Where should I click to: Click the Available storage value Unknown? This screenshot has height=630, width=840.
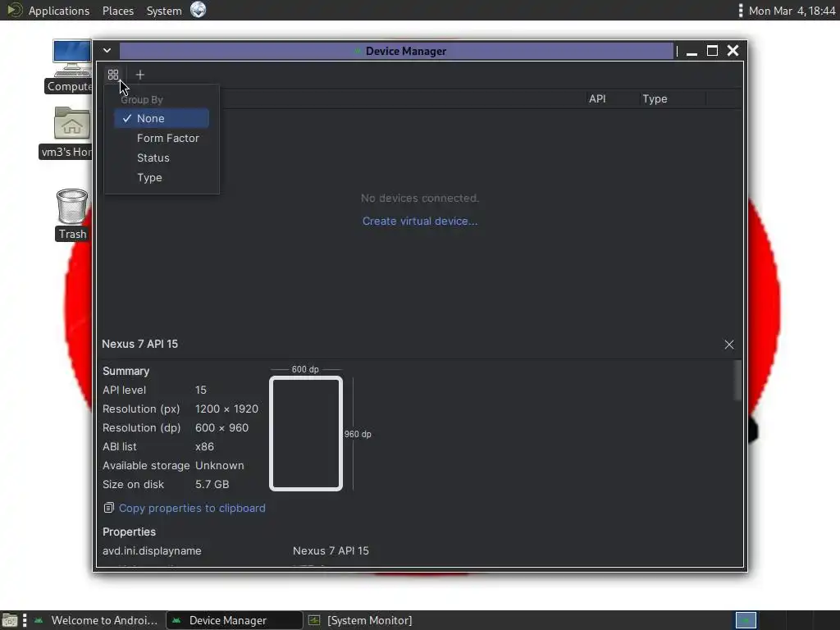pyautogui.click(x=220, y=465)
